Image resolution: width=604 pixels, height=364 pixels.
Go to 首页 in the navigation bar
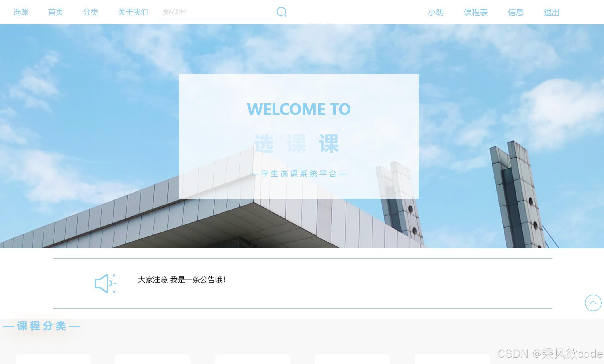tap(56, 12)
